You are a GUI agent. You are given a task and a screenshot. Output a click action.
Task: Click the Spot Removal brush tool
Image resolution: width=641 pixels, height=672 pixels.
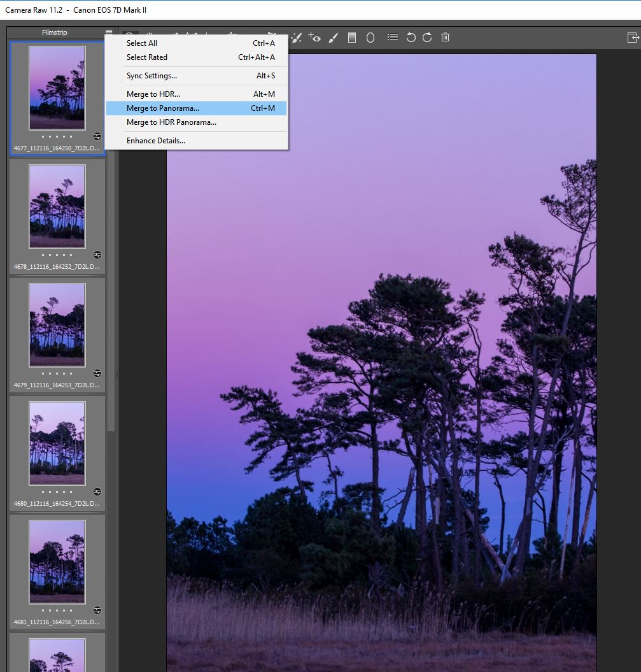click(x=296, y=38)
